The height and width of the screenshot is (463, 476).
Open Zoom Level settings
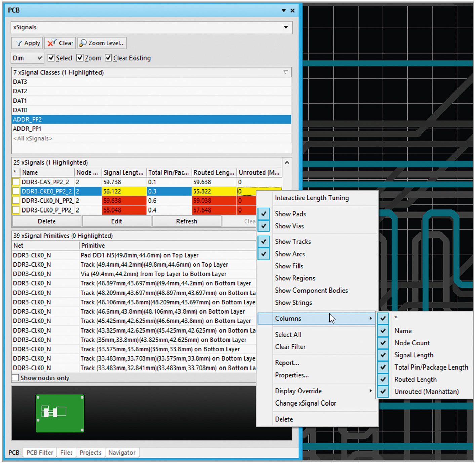point(102,43)
